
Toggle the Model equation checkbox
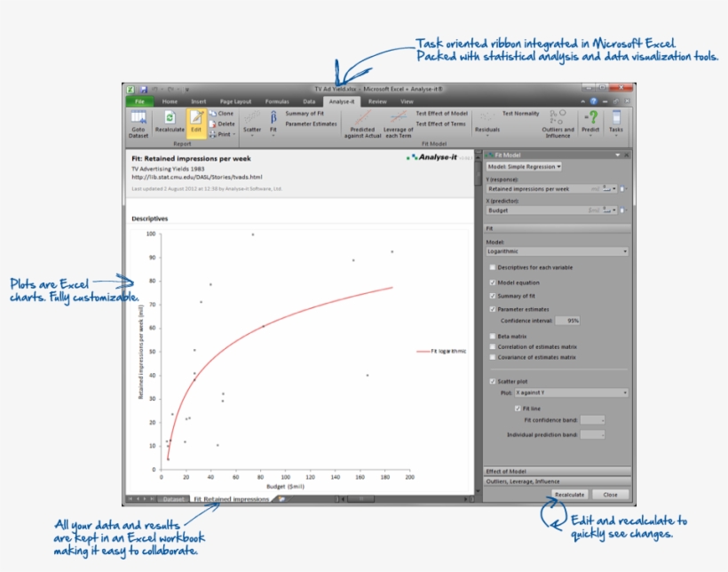tap(493, 282)
